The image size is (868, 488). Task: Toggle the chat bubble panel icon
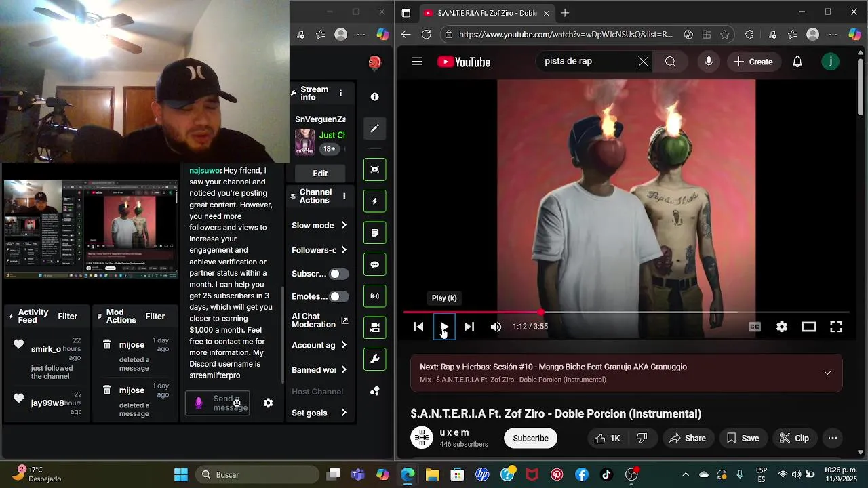point(374,264)
